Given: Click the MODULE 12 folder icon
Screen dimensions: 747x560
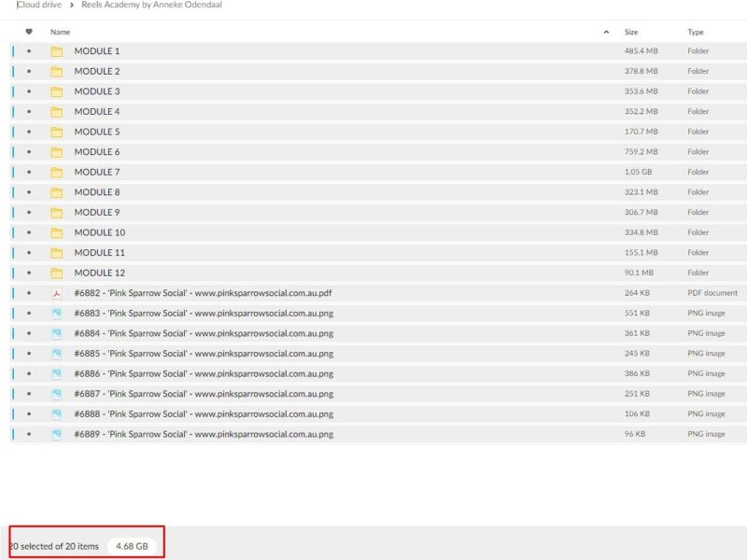Looking at the screenshot, I should [57, 273].
